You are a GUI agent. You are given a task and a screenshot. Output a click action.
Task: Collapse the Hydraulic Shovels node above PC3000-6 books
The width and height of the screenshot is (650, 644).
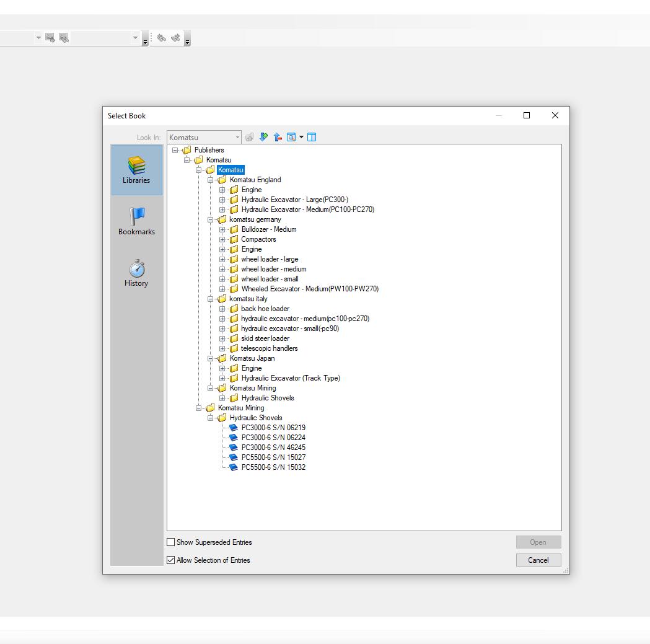210,418
